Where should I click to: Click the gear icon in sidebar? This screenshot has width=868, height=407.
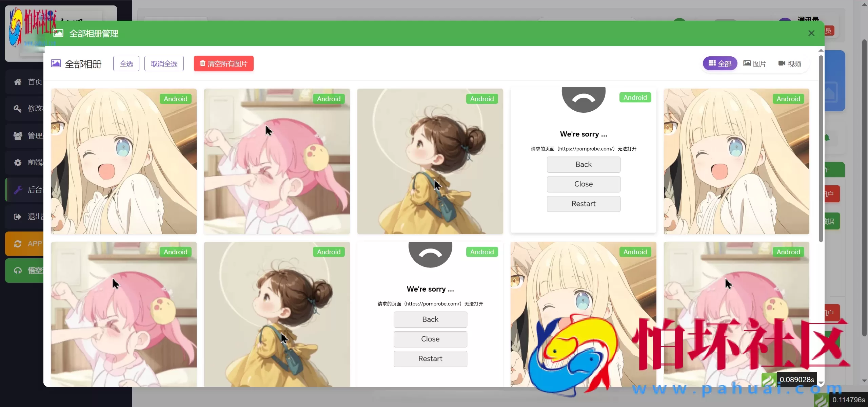click(18, 163)
